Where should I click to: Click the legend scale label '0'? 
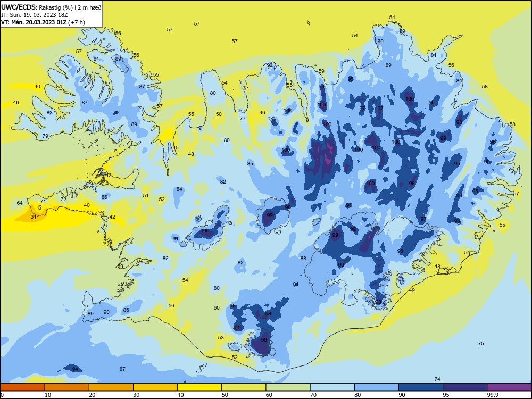click(x=2, y=395)
